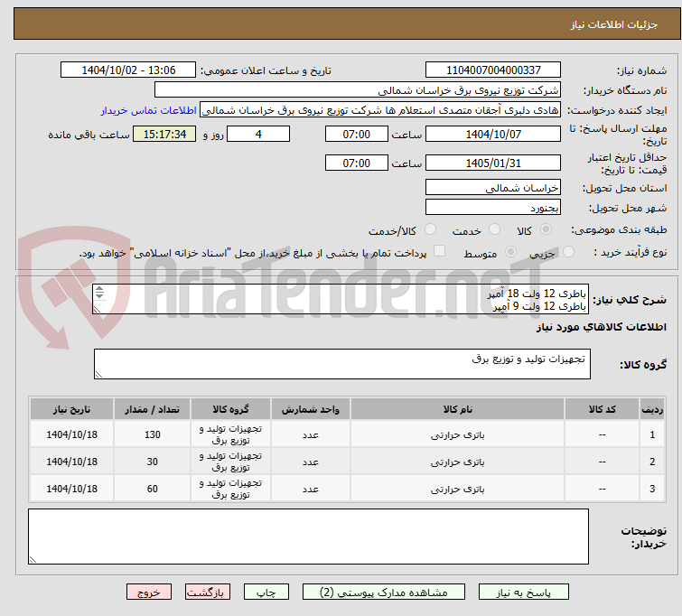Screen dimensions: 682x616
Task: Click the 'بازگشت' back button
Action: tap(208, 593)
